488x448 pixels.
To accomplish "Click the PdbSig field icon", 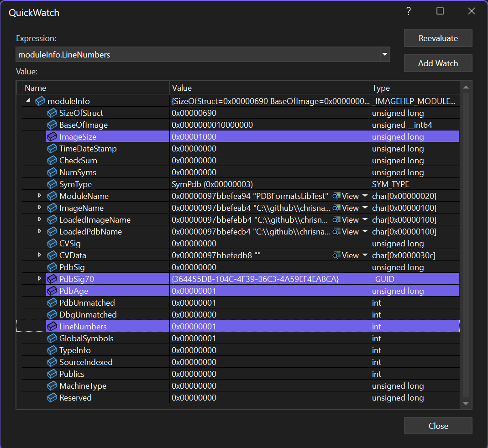I will pyautogui.click(x=52, y=267).
